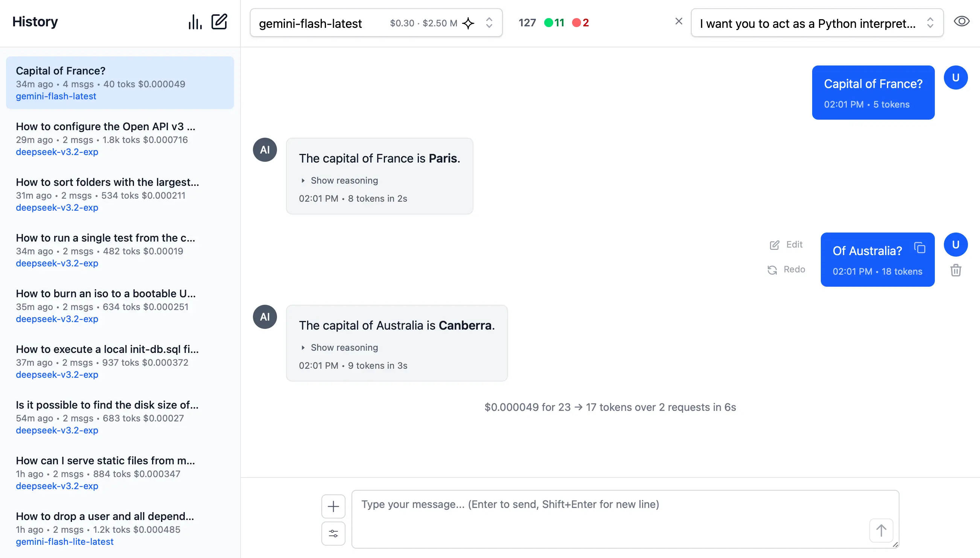
Task: Delete the "Of Australia?" message with trash icon
Action: [956, 270]
